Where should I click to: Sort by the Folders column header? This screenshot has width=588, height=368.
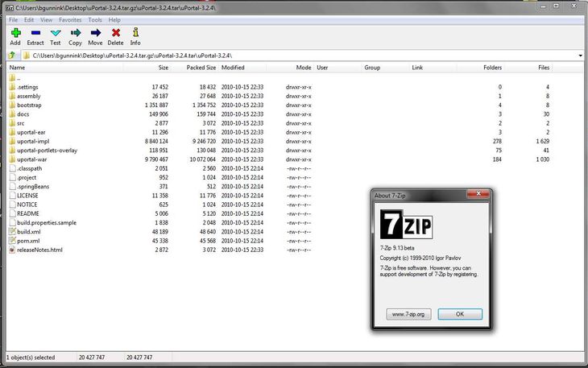click(492, 68)
